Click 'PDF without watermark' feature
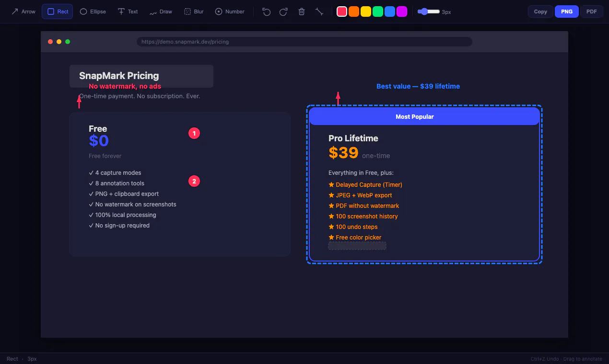The width and height of the screenshot is (609, 364). pyautogui.click(x=364, y=206)
